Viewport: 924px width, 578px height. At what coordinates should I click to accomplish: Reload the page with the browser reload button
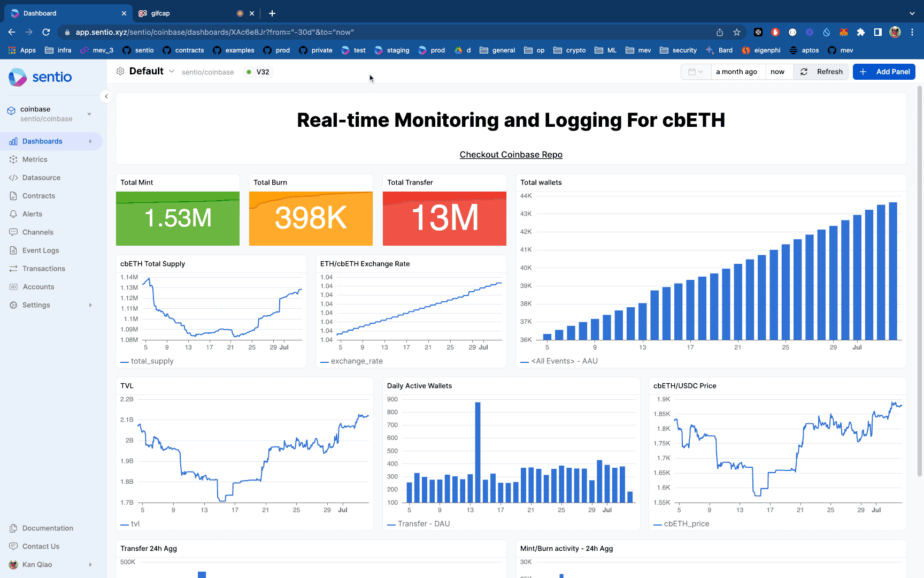46,32
